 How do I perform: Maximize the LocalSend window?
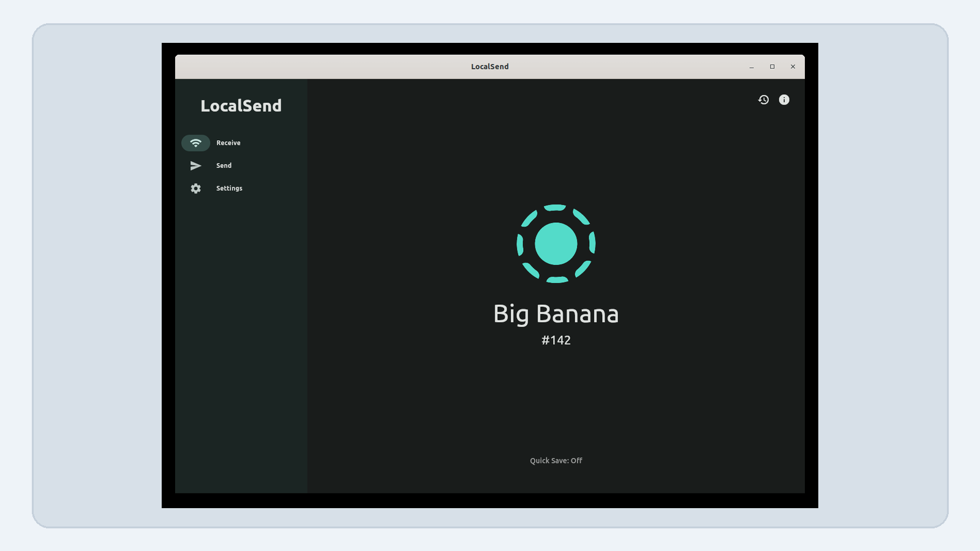pos(772,67)
